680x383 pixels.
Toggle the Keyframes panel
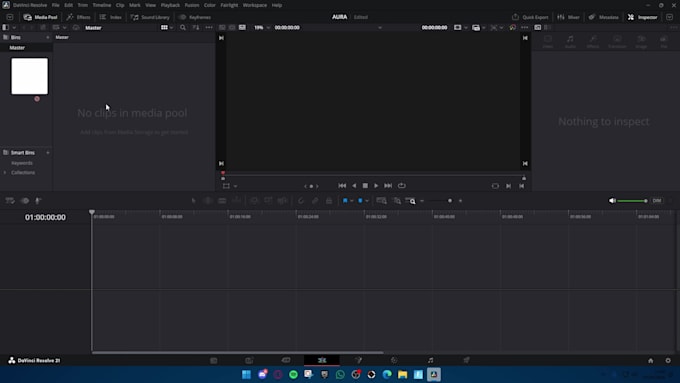tap(195, 17)
